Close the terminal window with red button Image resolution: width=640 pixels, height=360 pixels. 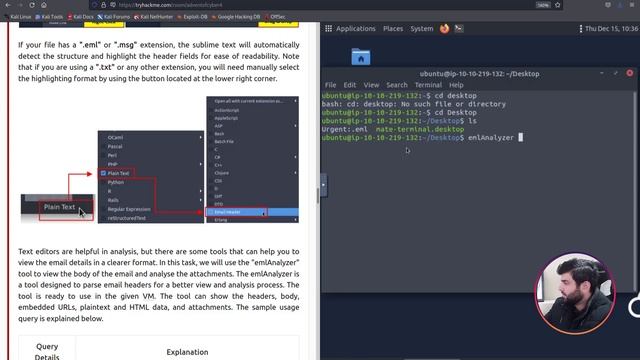(x=630, y=73)
